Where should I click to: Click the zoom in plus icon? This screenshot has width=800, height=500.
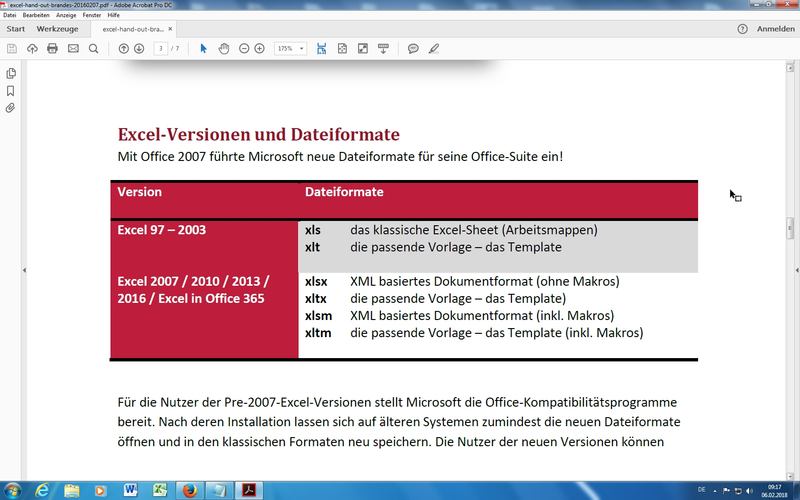click(259, 48)
